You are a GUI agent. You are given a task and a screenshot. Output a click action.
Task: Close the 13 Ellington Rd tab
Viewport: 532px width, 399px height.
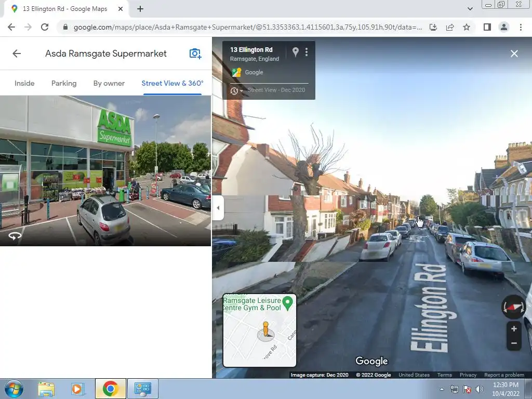(x=121, y=9)
